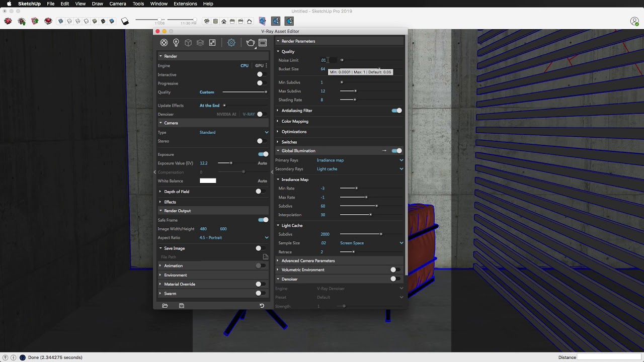The height and width of the screenshot is (362, 644).
Task: Select Monochrome face style icon
Action: pos(112,21)
